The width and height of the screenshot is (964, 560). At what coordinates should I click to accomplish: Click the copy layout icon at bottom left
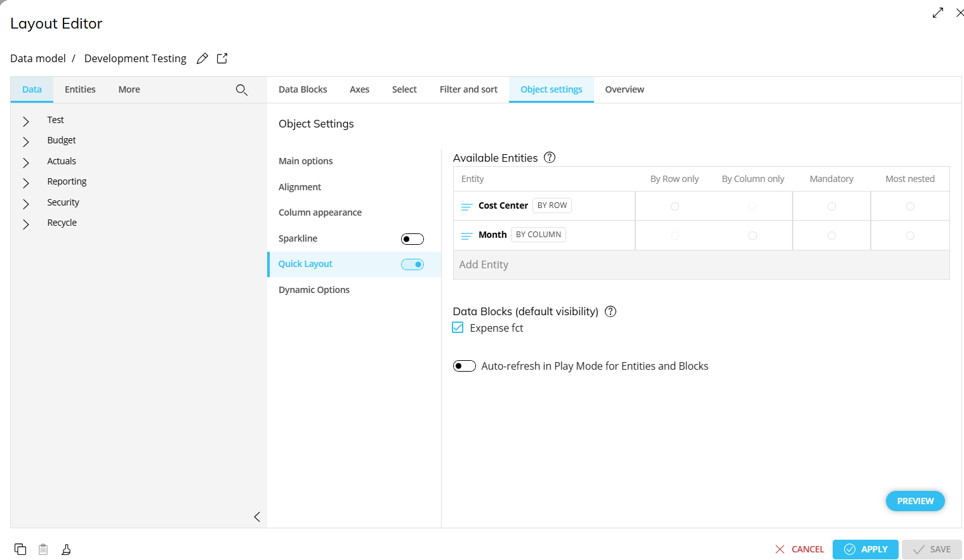click(20, 549)
